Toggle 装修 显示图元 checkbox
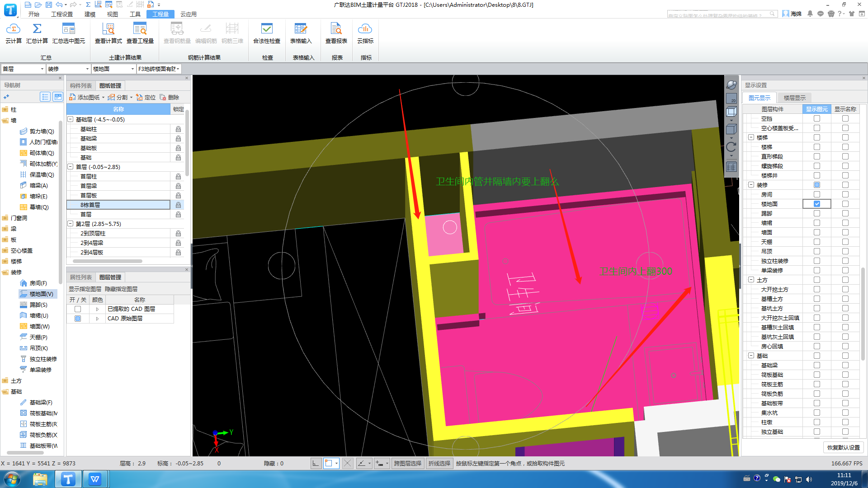Viewport: 868px width, 488px height. [x=817, y=185]
